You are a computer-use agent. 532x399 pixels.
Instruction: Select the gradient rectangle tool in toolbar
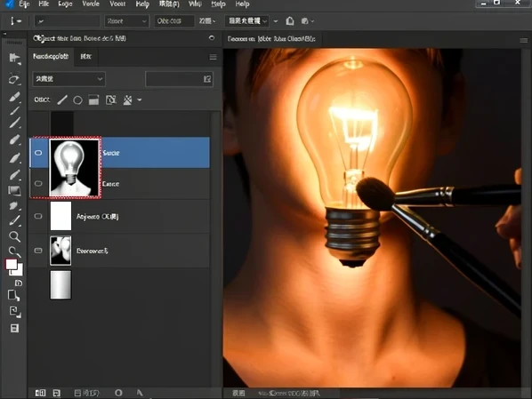(14, 191)
